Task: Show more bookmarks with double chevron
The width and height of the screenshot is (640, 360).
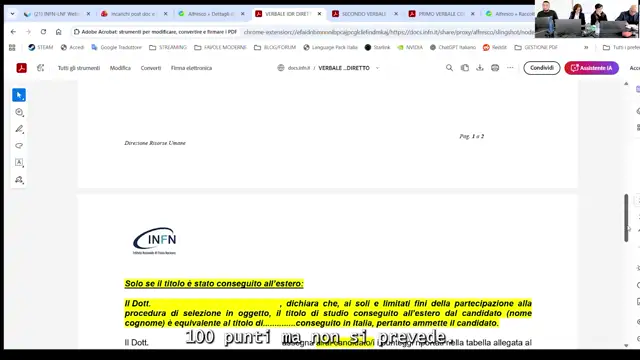Action: (x=586, y=47)
